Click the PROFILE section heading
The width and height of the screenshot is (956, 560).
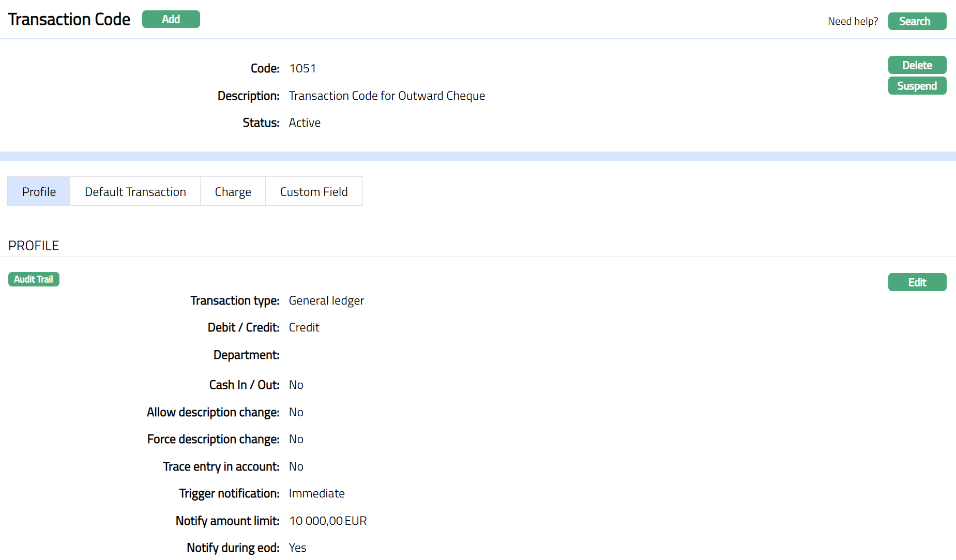pyautogui.click(x=34, y=246)
